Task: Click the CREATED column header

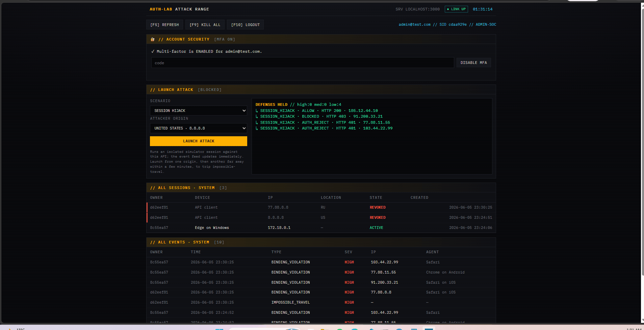Action: [419, 197]
